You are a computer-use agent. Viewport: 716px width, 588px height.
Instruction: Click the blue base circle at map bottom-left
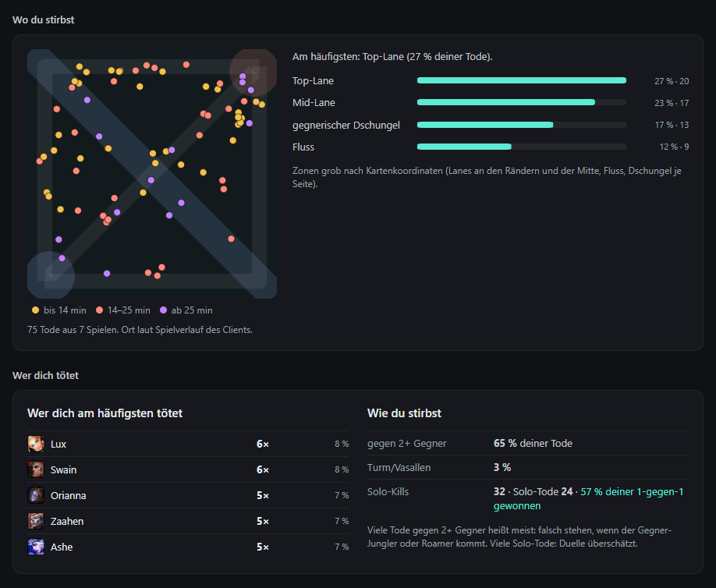[51, 275]
